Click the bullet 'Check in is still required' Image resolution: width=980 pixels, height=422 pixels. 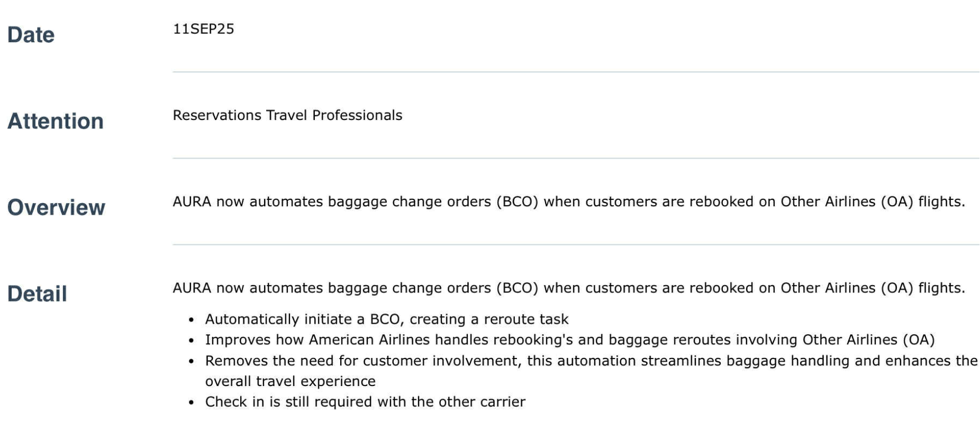point(365,402)
